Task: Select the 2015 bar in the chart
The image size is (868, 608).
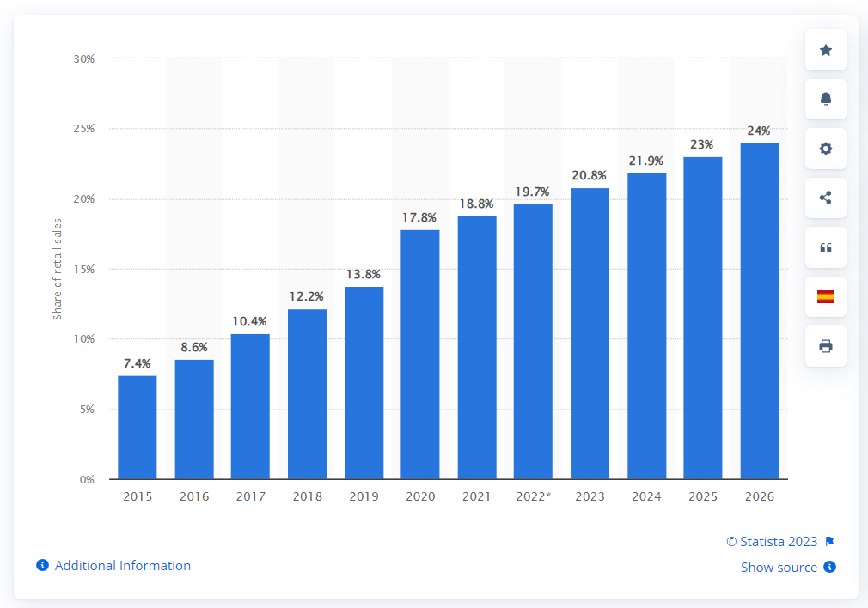Action: coord(138,425)
